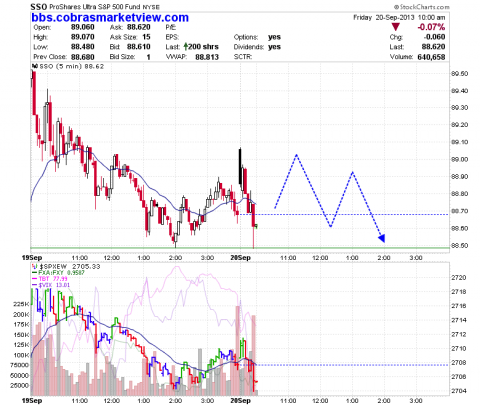Viewport: 480px width, 406px height.
Task: Click the Open price 89.060
Action: (83, 27)
